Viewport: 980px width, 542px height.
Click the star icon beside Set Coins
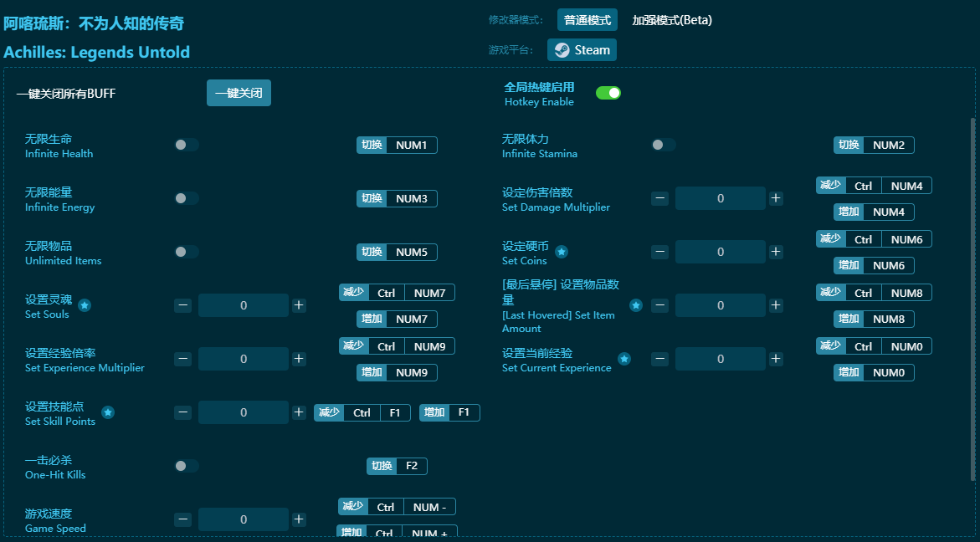(562, 252)
